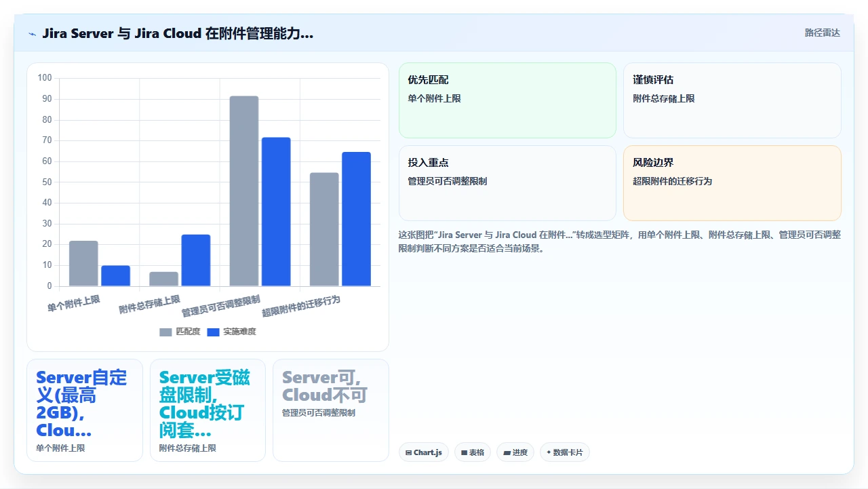
Task: Click 管理员可否调整限制 text in 投入重点 card
Action: tap(447, 181)
